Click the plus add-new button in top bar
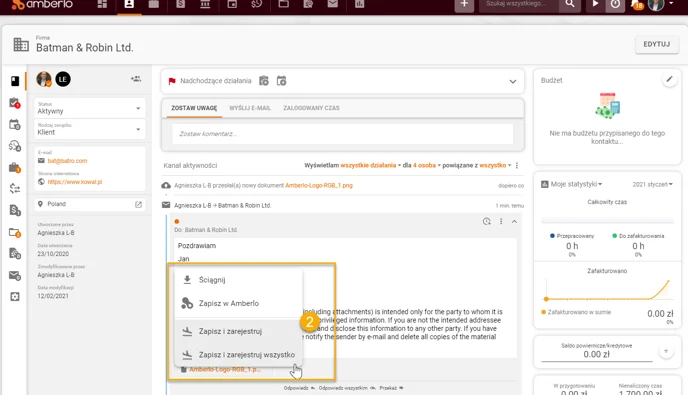688x395 pixels. 464,4
